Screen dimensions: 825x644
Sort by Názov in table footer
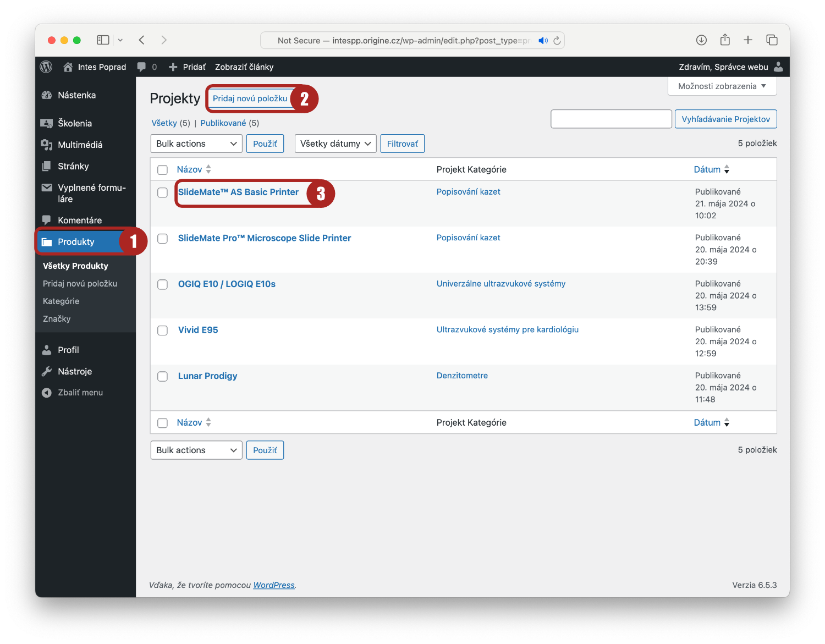[194, 422]
